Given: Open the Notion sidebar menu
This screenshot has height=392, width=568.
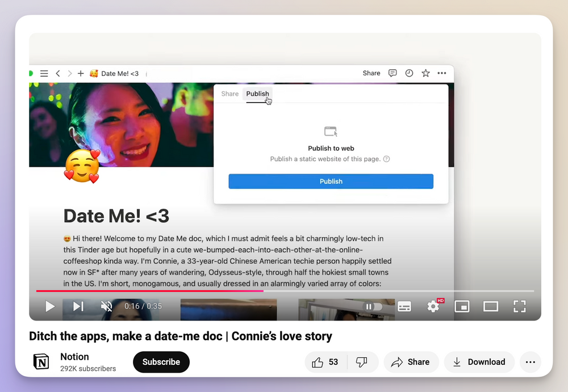Looking at the screenshot, I should (x=44, y=73).
